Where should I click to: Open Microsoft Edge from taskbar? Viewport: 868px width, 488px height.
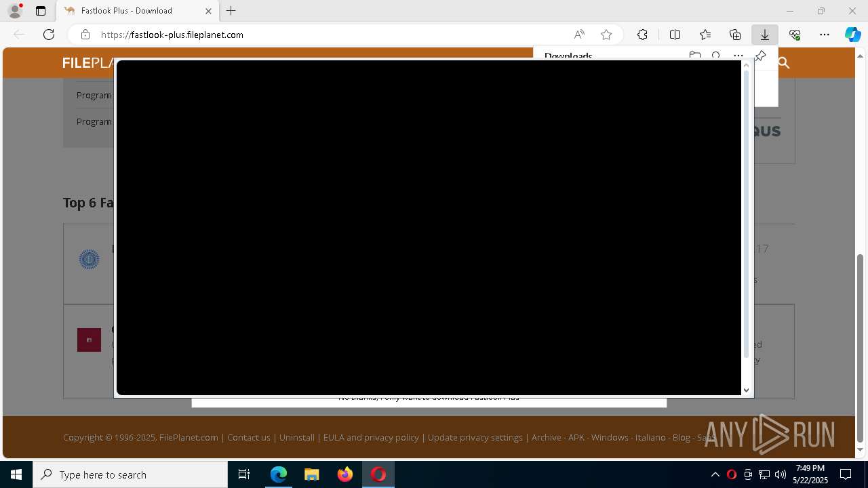279,474
